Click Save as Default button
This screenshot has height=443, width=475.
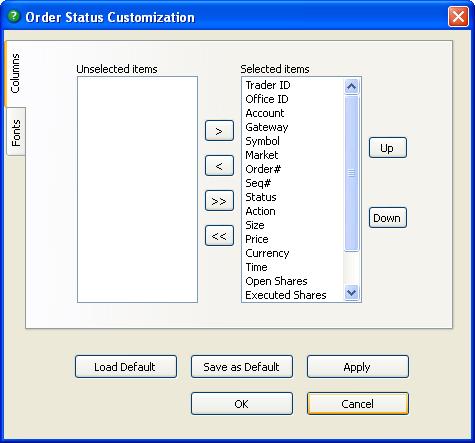click(242, 367)
